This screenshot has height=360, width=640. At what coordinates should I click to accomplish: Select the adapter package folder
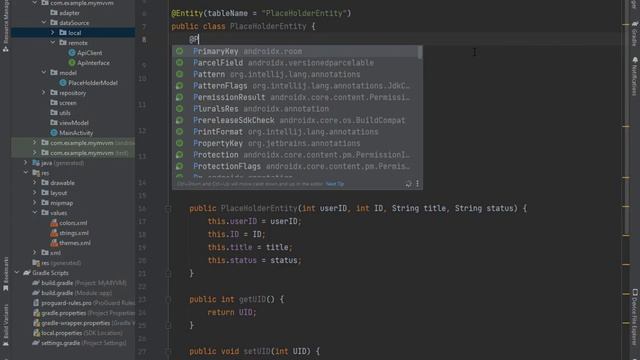[65, 13]
